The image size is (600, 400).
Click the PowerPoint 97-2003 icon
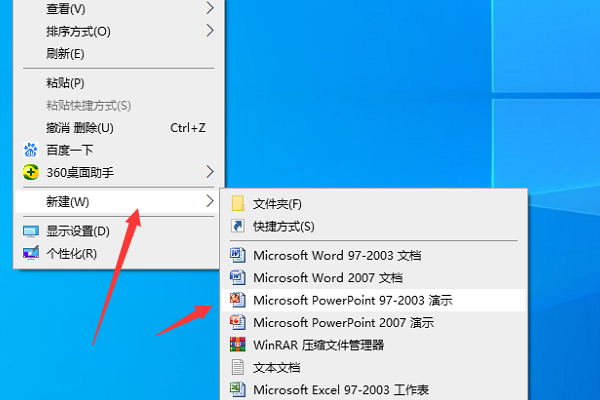tap(238, 300)
